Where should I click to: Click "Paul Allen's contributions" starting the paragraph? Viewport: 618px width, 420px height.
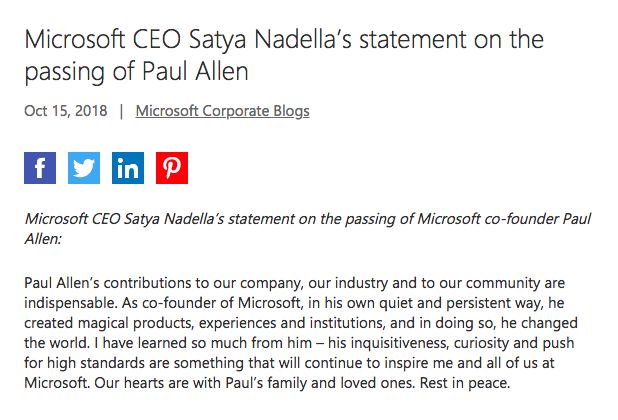tap(113, 282)
